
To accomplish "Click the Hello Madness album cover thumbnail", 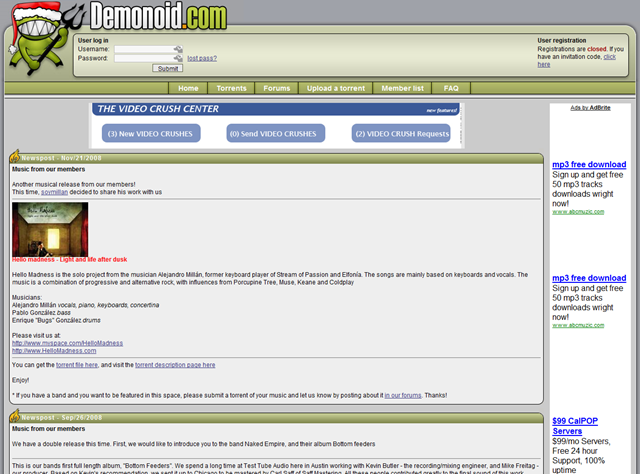I will click(50, 229).
